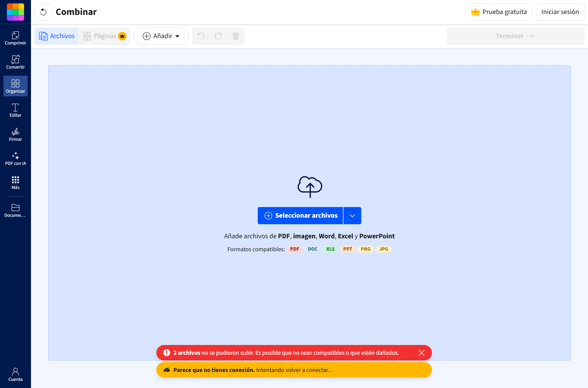Click the Seleccionar archivos button
The height and width of the screenshot is (388, 588).
300,216
